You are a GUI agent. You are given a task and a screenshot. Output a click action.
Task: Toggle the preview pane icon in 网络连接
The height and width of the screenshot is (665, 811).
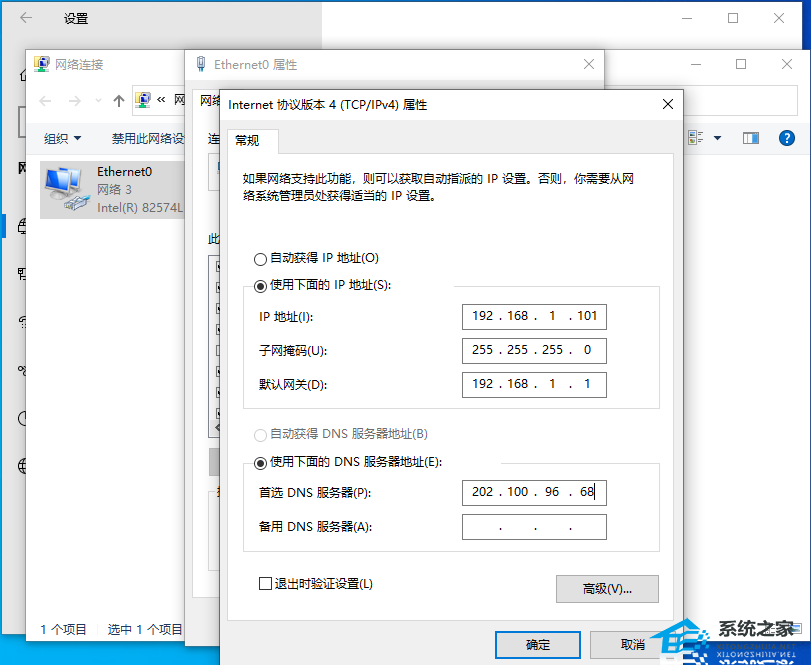coord(750,138)
